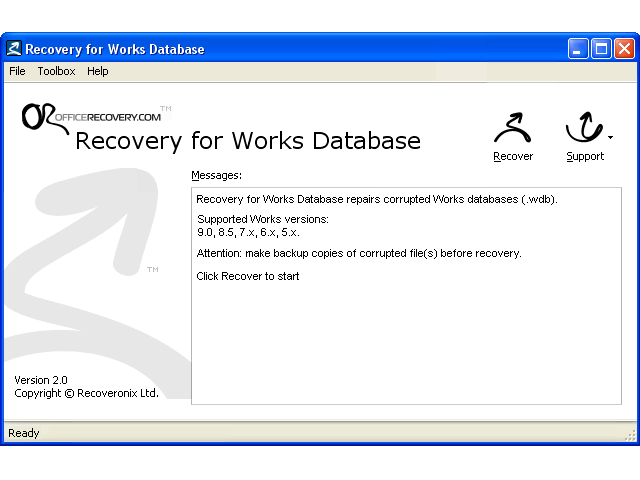640x480 pixels.
Task: Click the first message line about .wdb
Action: [377, 199]
